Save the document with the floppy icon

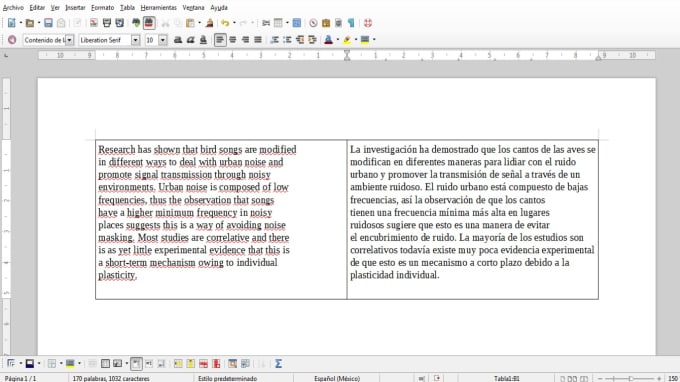coord(48,23)
